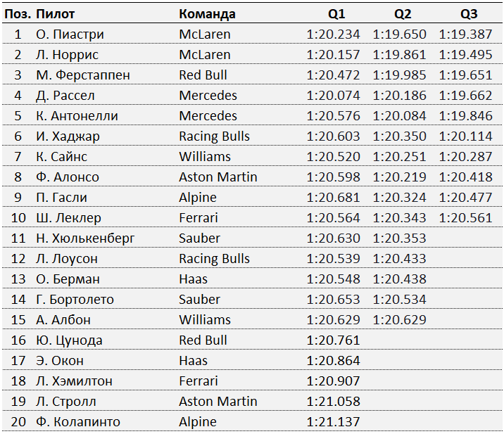The width and height of the screenshot is (504, 434).
Task: Select the Поз. column header
Action: (18, 14)
